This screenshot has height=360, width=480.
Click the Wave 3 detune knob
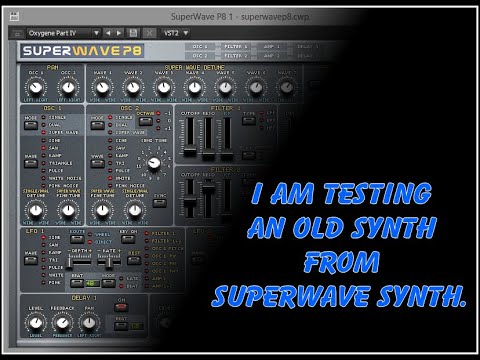(x=164, y=87)
